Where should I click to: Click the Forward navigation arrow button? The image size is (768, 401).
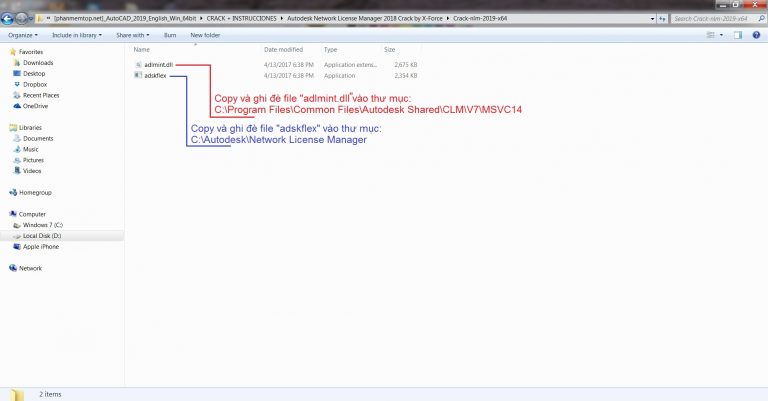point(21,19)
